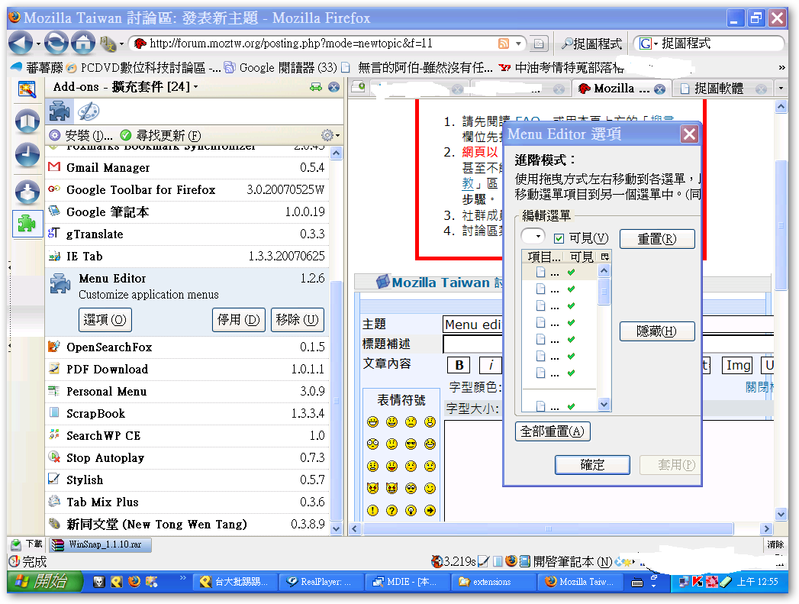The height and width of the screenshot is (604, 799).
Task: Expand the Add-ons gear options dropdown
Action: coord(330,135)
